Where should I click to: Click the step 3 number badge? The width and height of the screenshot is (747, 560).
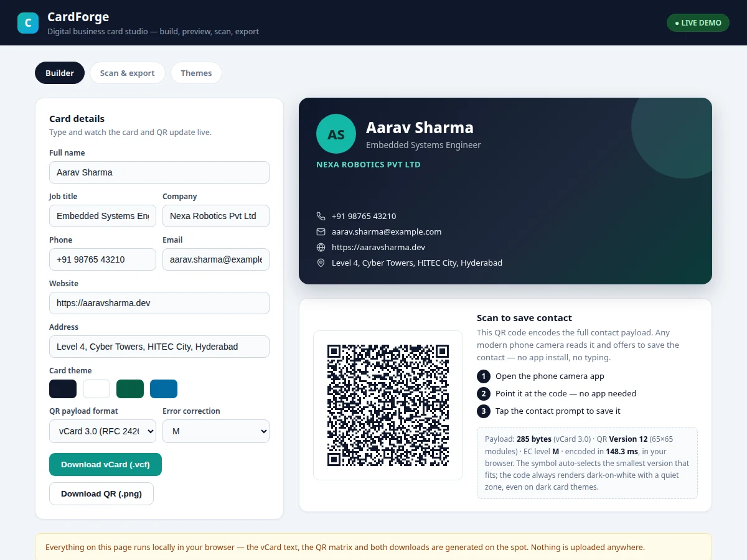coord(484,411)
